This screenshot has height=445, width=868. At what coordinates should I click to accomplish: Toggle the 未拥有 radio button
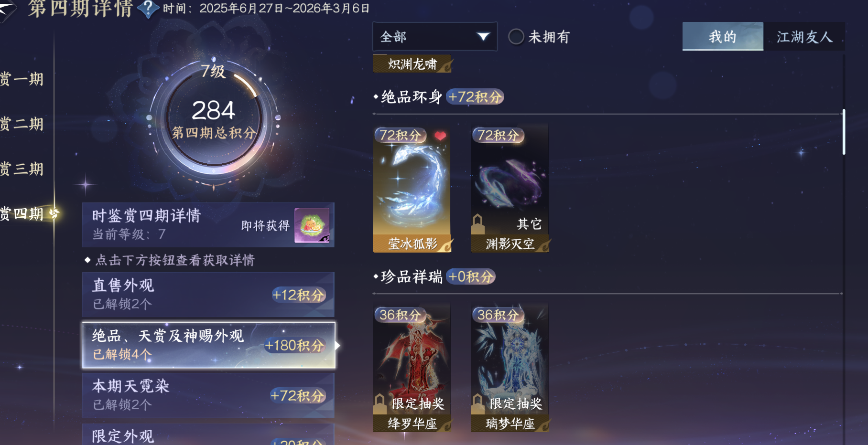coord(516,37)
